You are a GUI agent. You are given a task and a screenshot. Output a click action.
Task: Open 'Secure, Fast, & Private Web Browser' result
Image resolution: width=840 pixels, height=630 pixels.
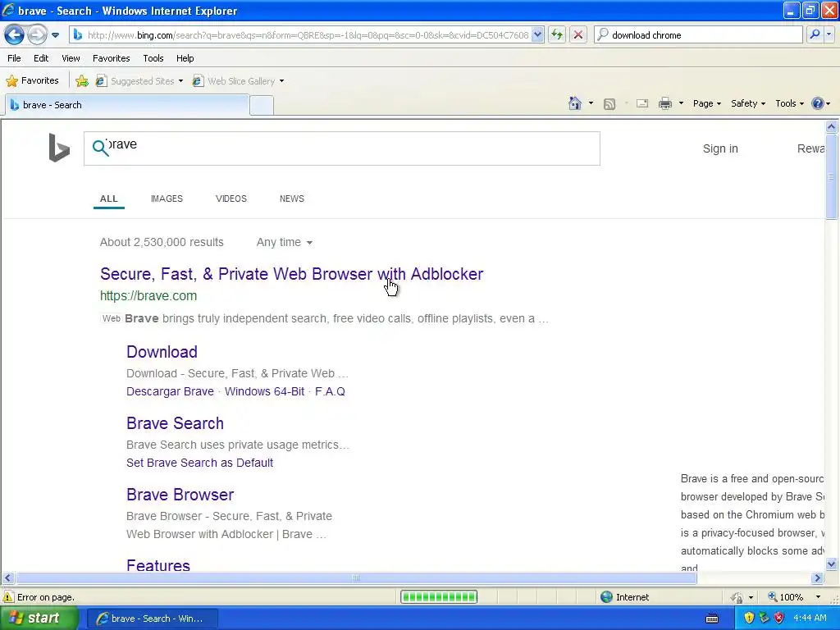click(291, 274)
